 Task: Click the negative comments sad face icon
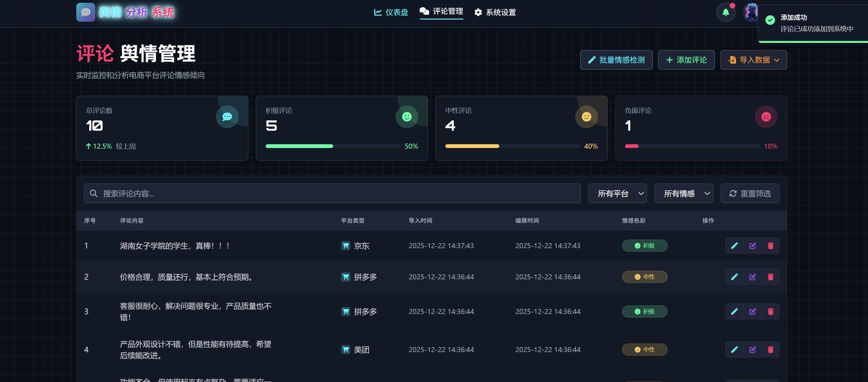coord(766,117)
